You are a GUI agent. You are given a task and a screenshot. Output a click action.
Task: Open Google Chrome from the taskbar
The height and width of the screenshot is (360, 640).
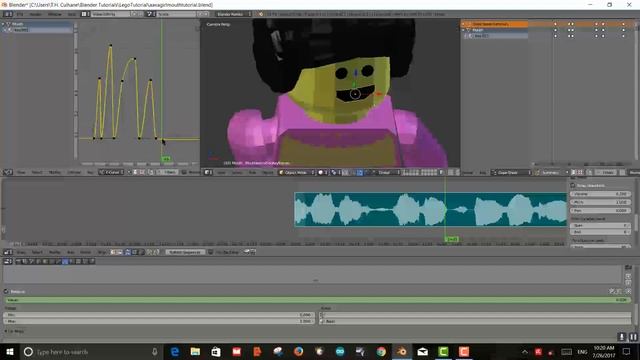tap(381, 351)
